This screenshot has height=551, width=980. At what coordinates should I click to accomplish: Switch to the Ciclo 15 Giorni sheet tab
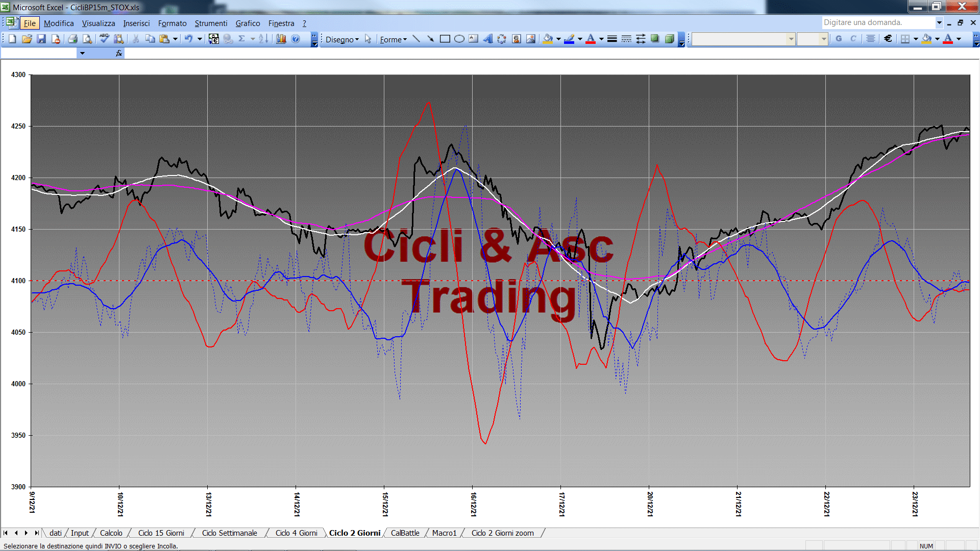(x=161, y=533)
